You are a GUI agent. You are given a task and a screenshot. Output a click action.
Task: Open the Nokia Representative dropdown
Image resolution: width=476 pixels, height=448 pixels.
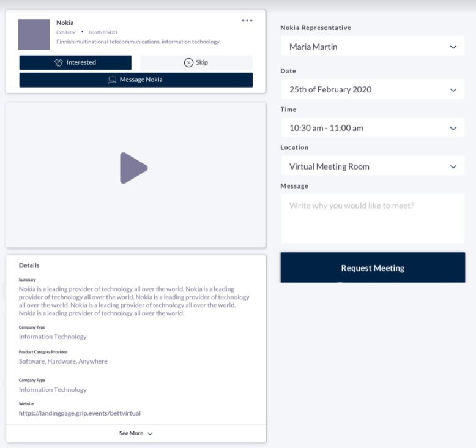click(373, 47)
